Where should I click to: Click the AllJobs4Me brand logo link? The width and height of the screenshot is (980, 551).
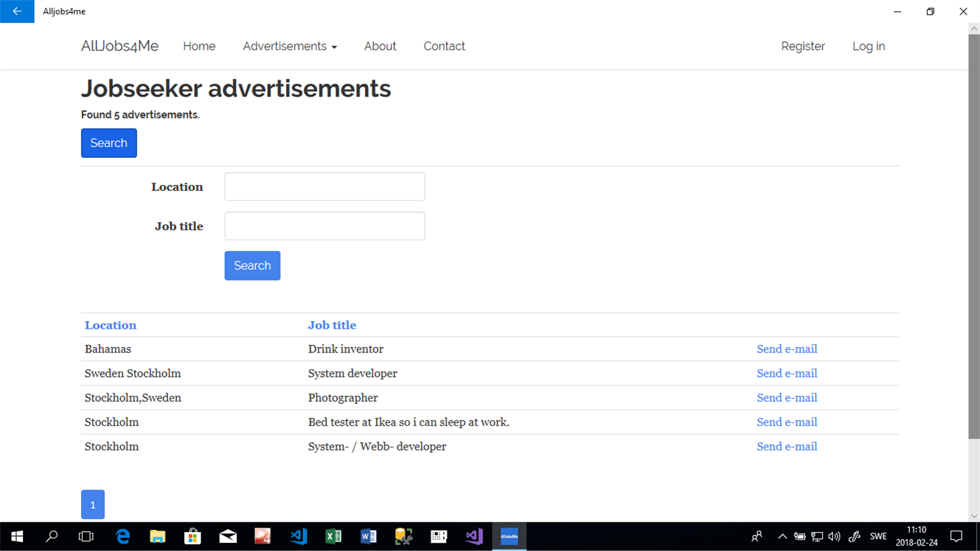(120, 46)
